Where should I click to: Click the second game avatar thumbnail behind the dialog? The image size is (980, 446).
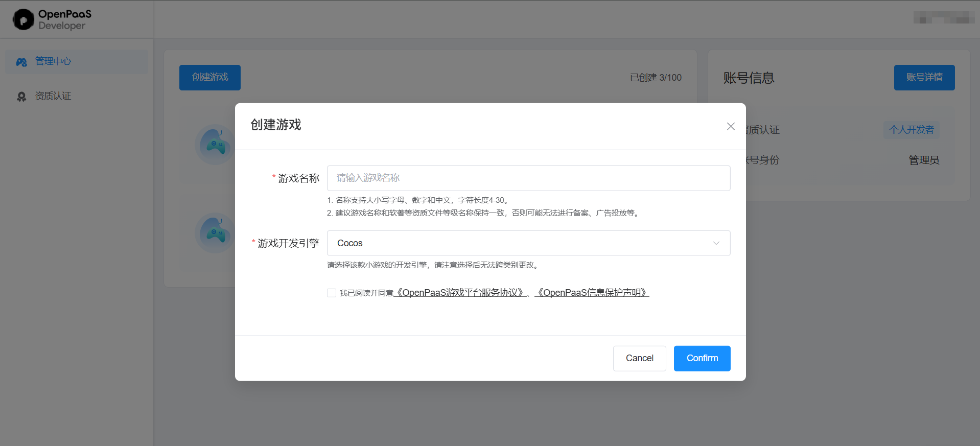[215, 232]
